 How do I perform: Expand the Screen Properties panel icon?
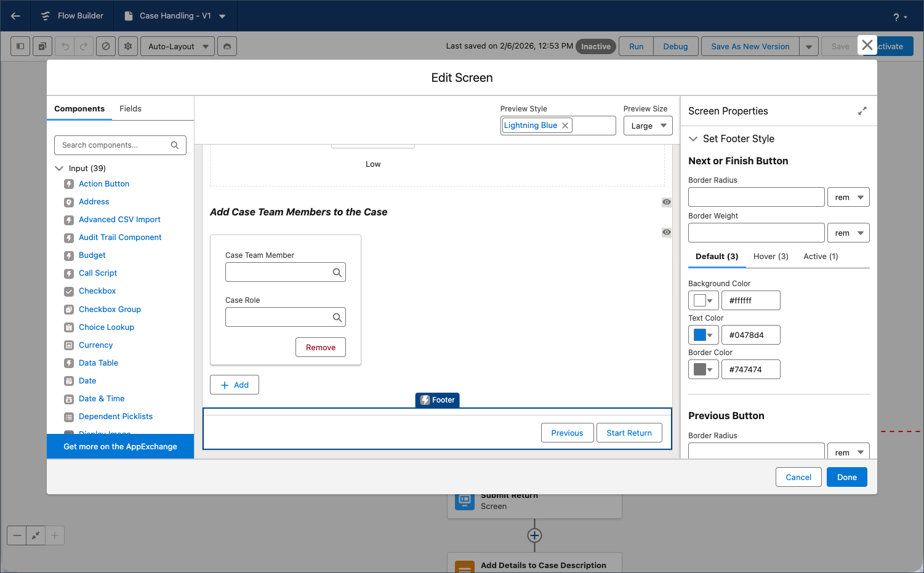(x=862, y=111)
